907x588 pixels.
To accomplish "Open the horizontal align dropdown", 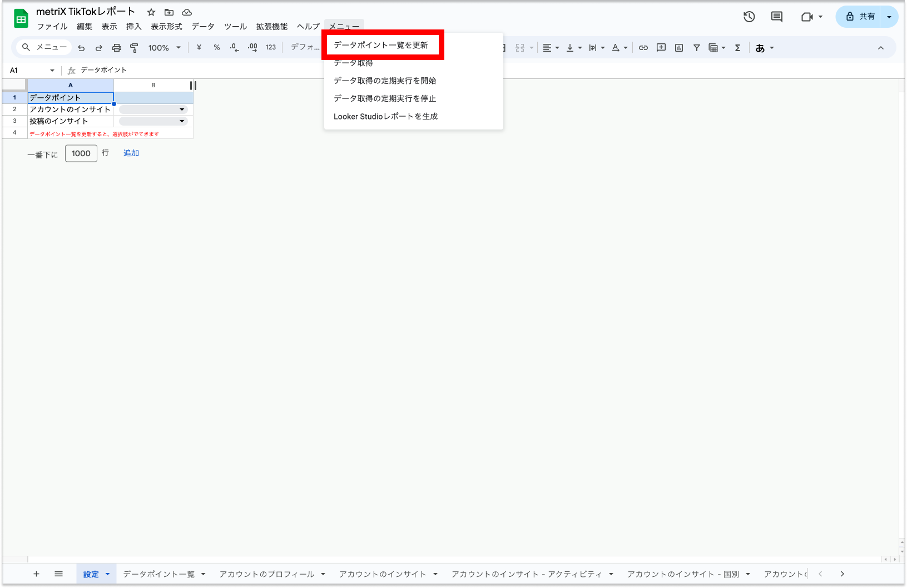I will tap(551, 48).
